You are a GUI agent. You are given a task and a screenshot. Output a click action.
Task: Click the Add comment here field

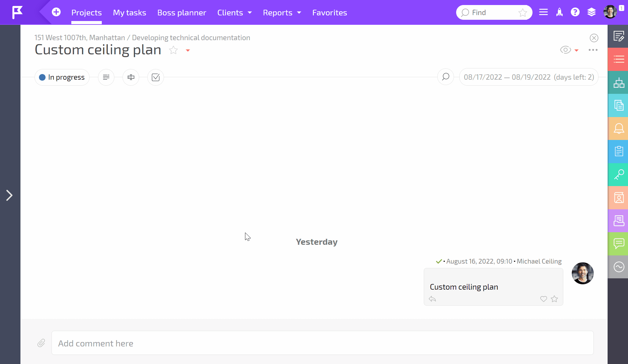[x=322, y=343]
